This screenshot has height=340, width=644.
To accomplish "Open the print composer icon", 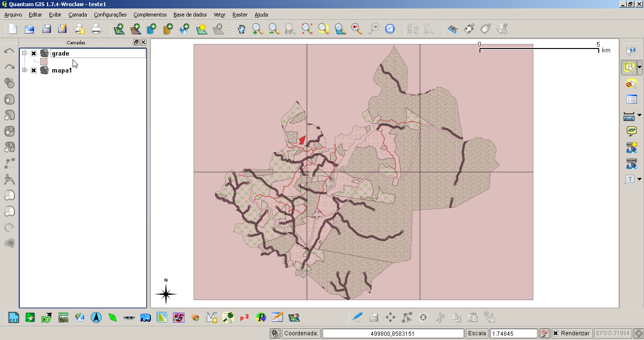I will coord(80,29).
